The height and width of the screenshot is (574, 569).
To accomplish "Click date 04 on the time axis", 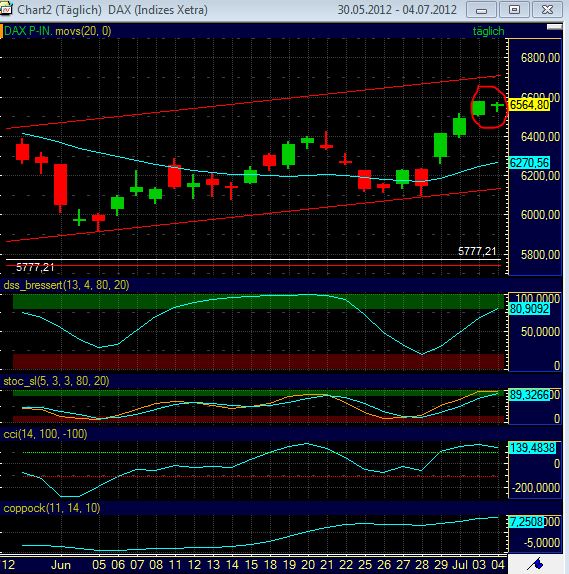I will [498, 565].
